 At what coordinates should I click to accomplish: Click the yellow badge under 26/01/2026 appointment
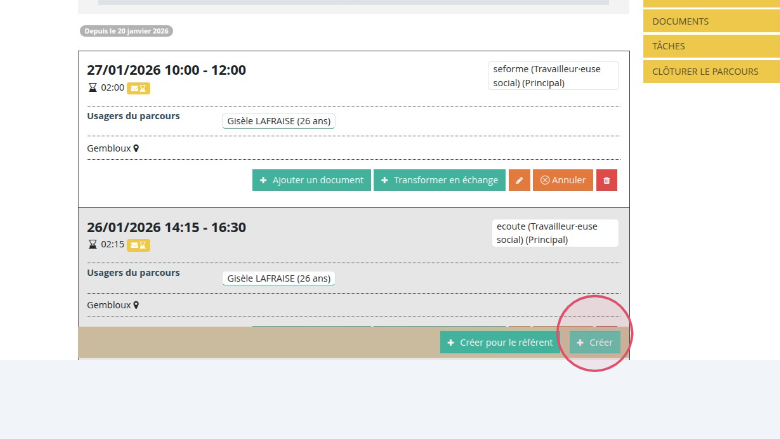point(138,245)
